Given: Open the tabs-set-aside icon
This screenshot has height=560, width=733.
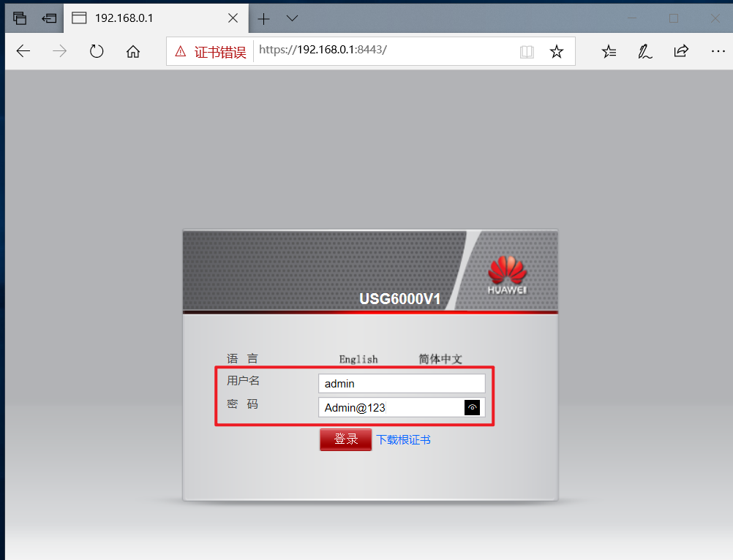Looking at the screenshot, I should click(20, 18).
